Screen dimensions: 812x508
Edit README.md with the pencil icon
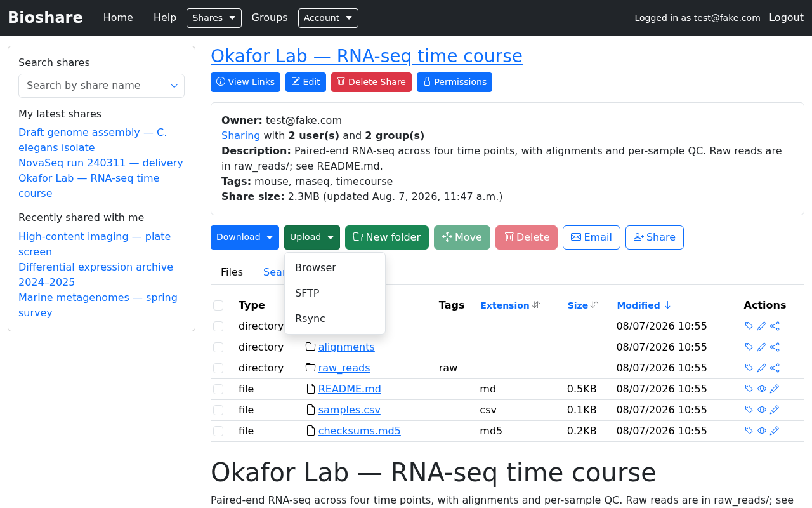coord(775,389)
